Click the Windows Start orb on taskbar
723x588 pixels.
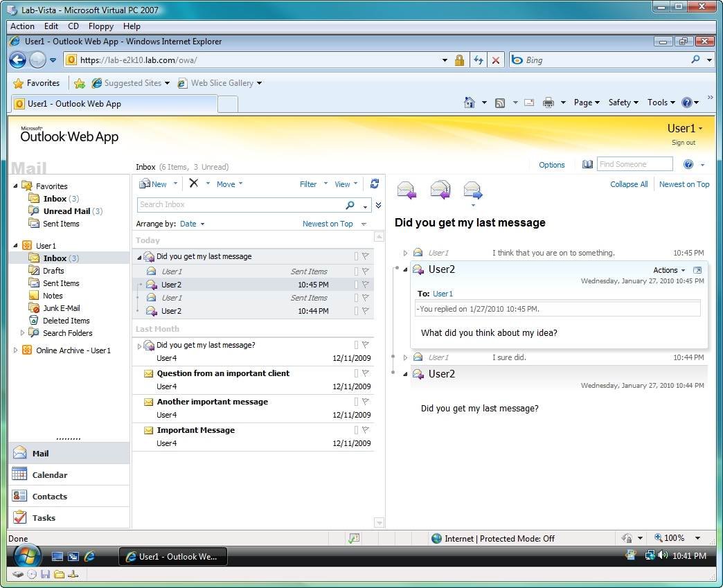pos(27,556)
